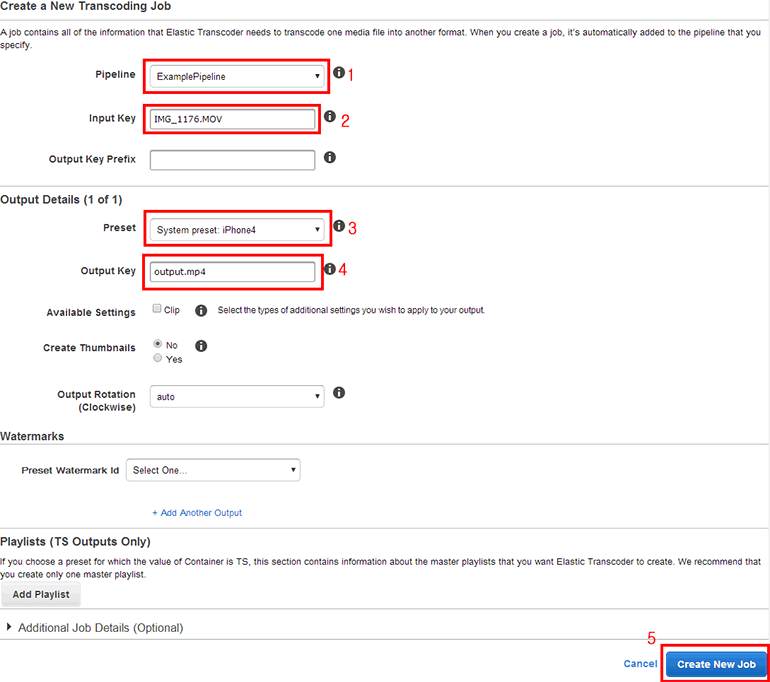Screen dimensions: 770x682
Task: Click the Add Another Output link
Action: click(197, 513)
